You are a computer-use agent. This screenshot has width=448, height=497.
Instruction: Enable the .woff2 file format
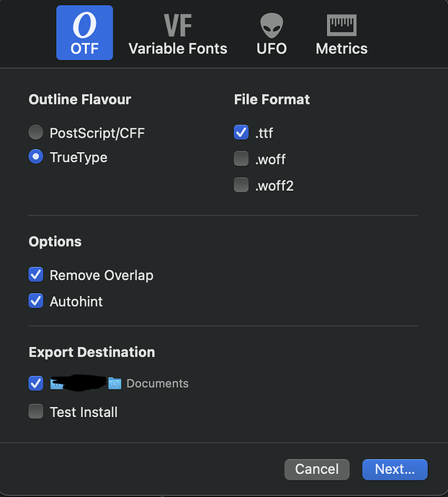tap(241, 186)
